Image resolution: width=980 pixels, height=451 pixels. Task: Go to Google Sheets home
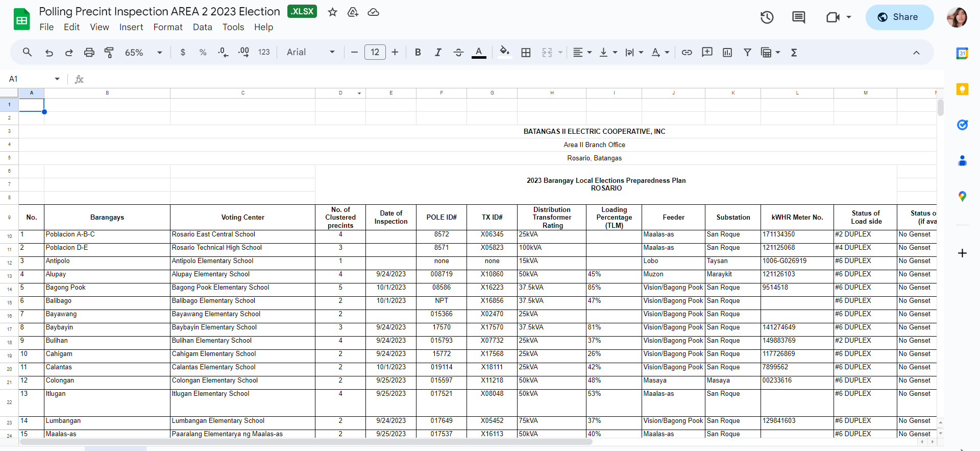tap(21, 19)
